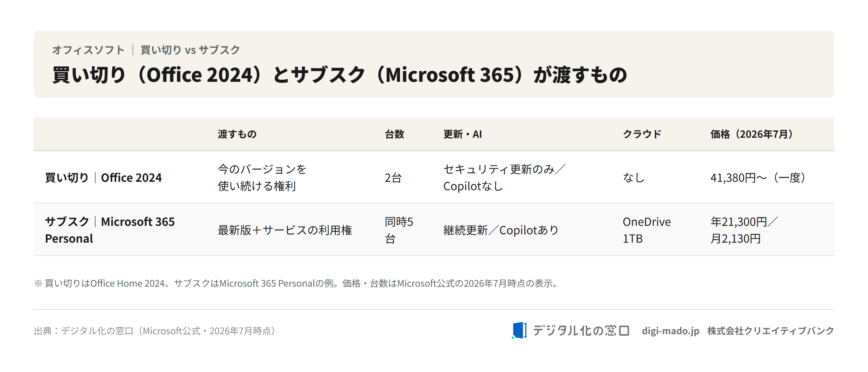Select the 買い切り｜Office 2024 row label

[x=103, y=178]
